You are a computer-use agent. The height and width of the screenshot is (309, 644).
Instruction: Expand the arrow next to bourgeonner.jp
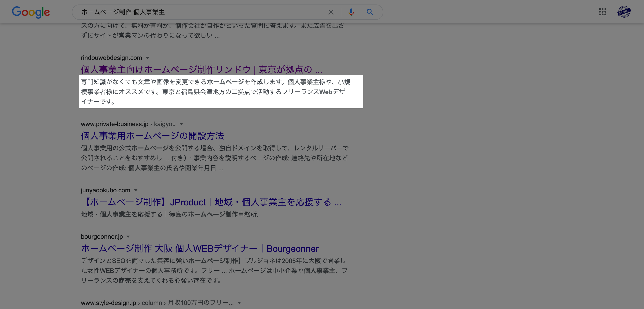[128, 237]
